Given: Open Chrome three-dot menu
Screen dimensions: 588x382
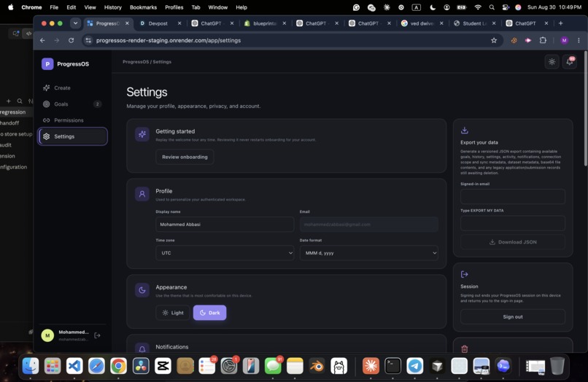Looking at the screenshot, I should pyautogui.click(x=579, y=40).
